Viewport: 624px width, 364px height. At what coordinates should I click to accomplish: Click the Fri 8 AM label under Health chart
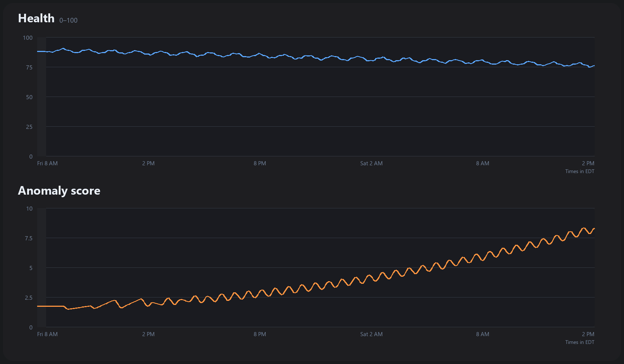point(48,163)
